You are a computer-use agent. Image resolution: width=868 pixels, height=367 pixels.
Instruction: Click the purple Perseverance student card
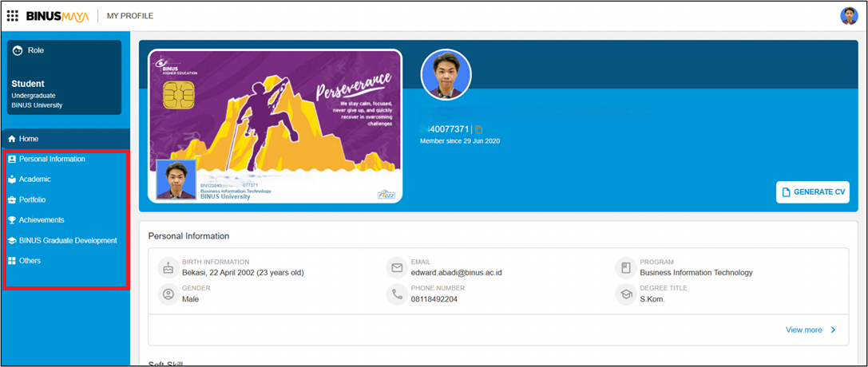[x=275, y=126]
